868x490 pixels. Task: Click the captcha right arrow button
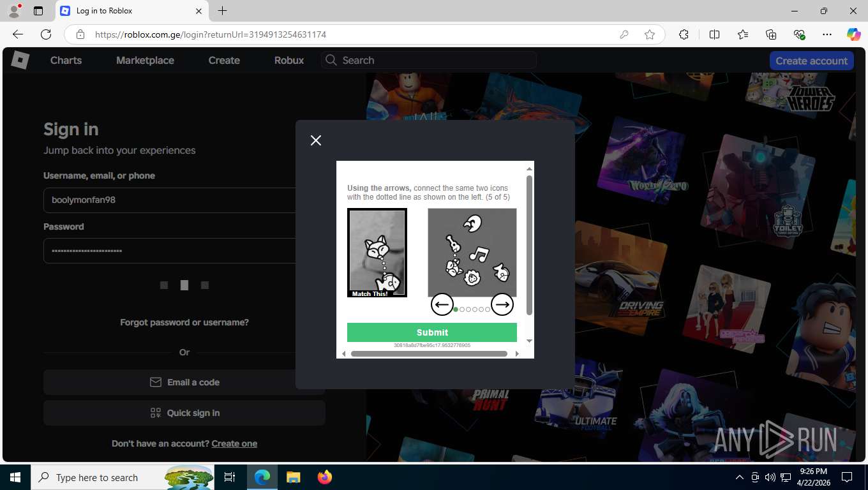(x=502, y=304)
